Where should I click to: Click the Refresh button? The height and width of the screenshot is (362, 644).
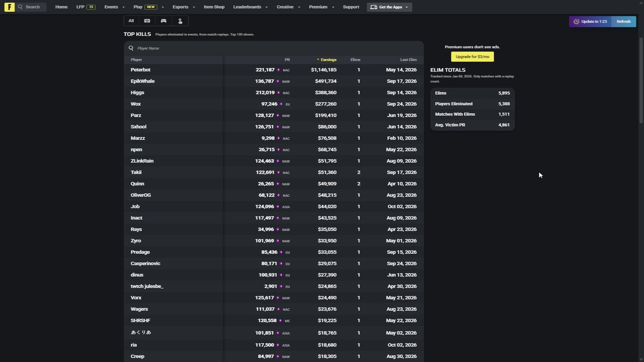624,21
